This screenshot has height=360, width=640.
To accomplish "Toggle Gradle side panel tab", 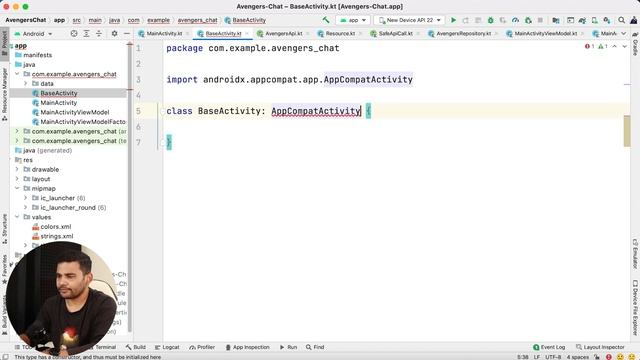I will [x=635, y=44].
